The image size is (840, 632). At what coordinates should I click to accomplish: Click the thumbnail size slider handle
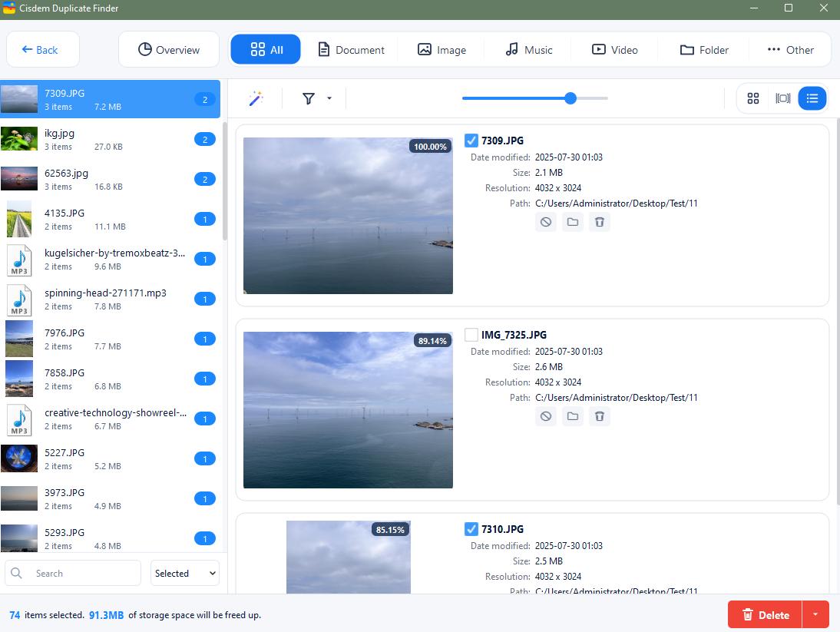tap(570, 98)
